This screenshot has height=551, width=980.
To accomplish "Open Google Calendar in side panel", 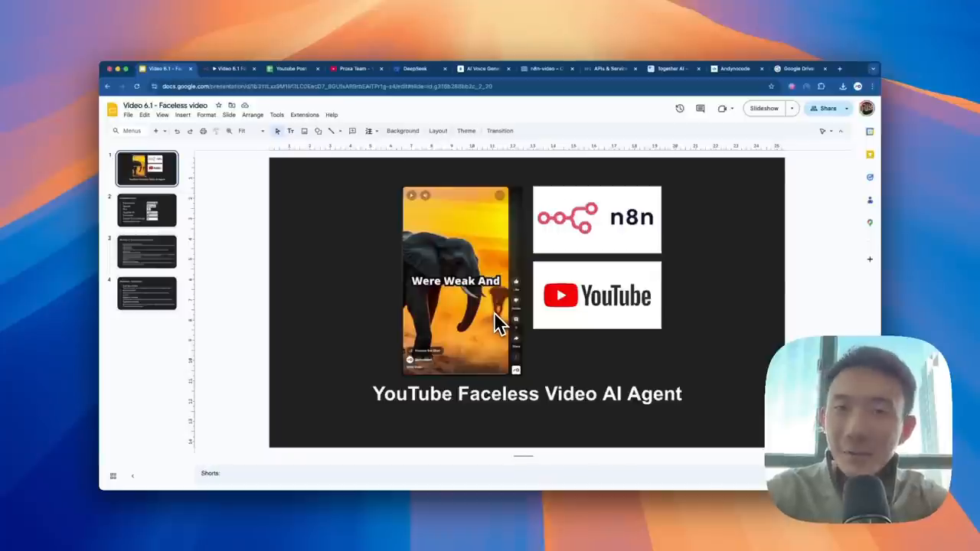I will pyautogui.click(x=870, y=132).
